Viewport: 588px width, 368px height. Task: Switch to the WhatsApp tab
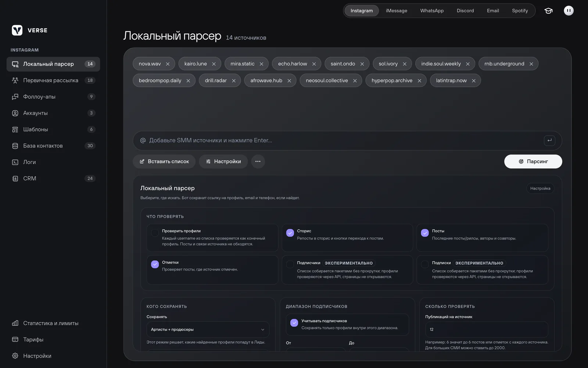tap(432, 11)
